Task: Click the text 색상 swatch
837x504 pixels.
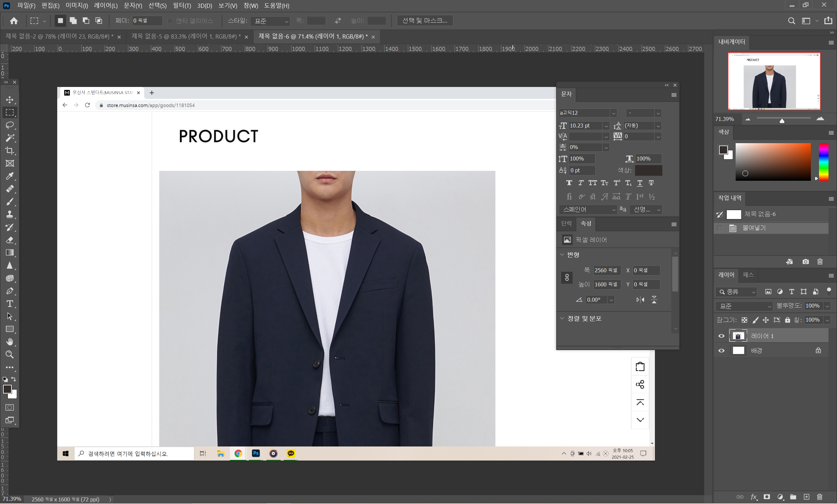Action: [648, 170]
